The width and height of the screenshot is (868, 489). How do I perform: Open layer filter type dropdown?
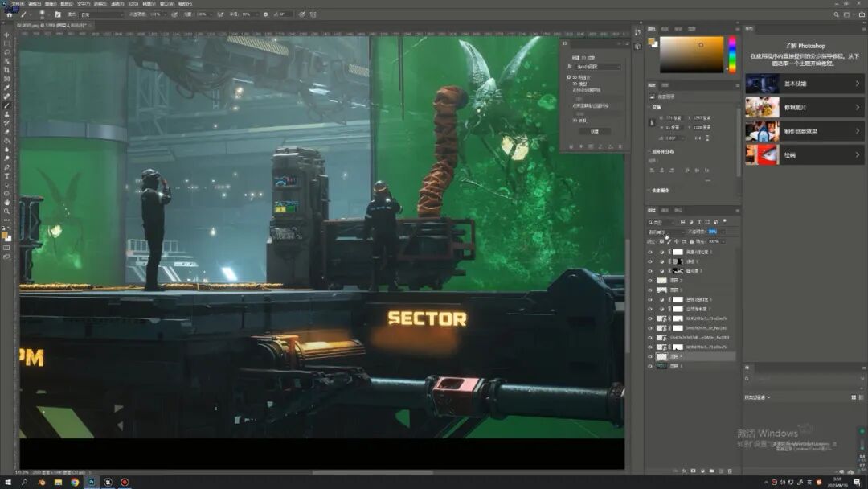point(662,222)
